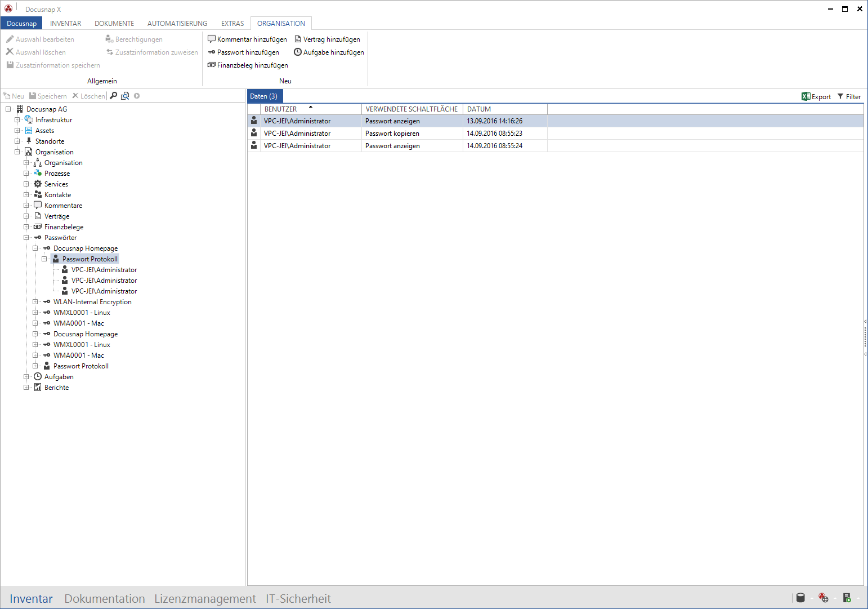Screen dimensions: 868x609
Task: Click the globe connection icon in status bar
Action: tap(824, 598)
